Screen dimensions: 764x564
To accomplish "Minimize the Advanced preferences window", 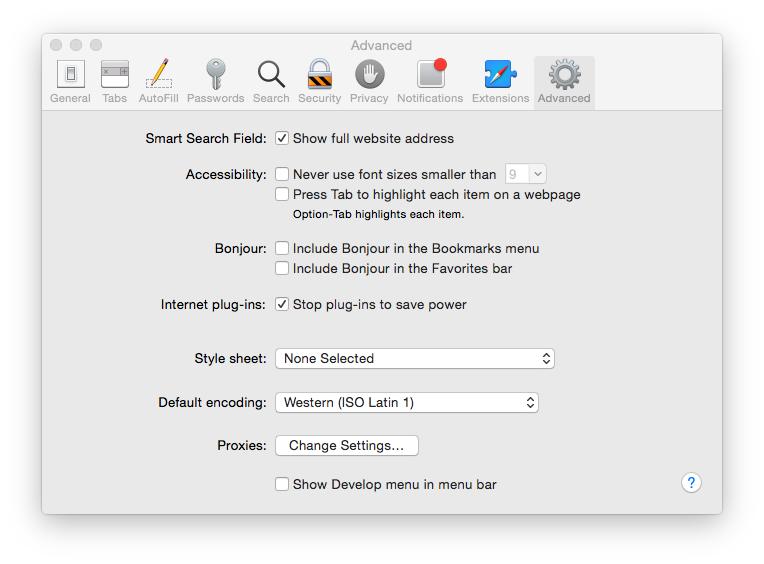I will pyautogui.click(x=76, y=45).
